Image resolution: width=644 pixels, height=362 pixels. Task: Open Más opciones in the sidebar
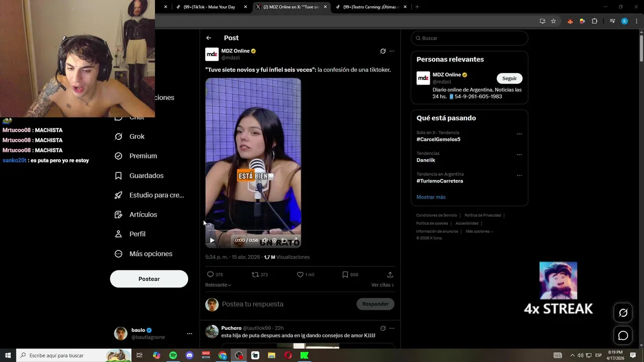point(143,254)
